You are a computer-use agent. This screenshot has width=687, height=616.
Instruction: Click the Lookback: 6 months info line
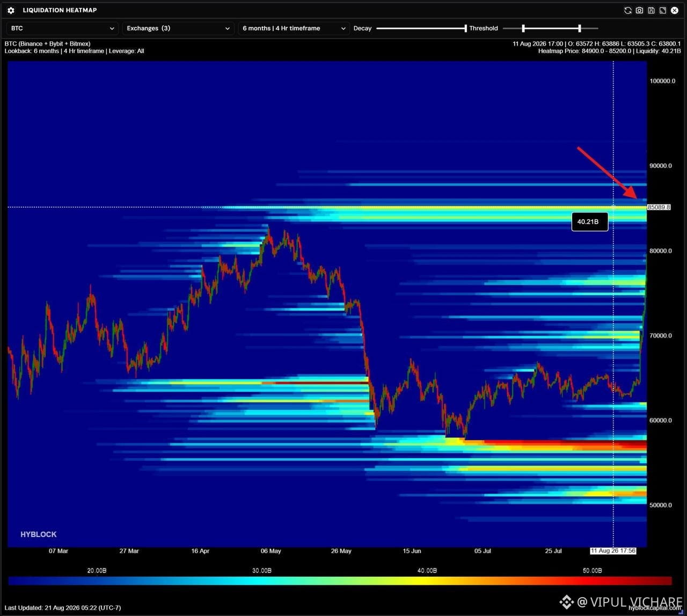(74, 52)
